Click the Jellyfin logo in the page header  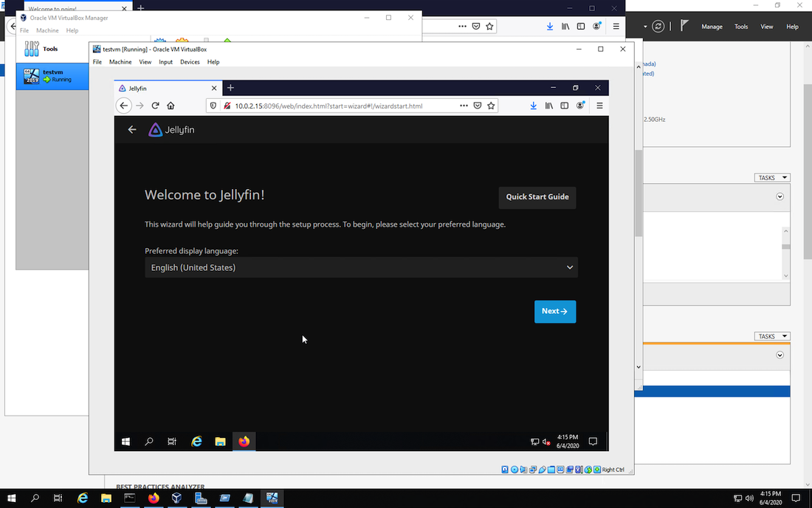(155, 129)
